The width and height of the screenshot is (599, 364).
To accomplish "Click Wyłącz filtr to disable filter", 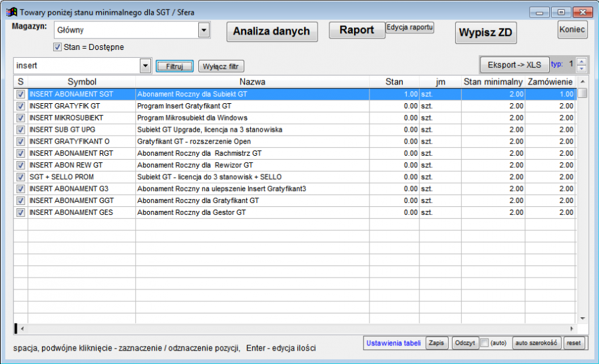I will pyautogui.click(x=221, y=67).
